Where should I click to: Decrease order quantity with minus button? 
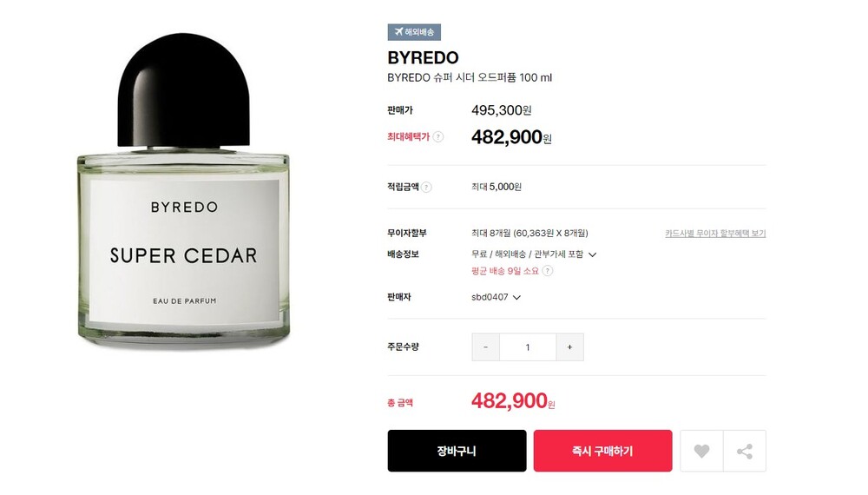(x=485, y=347)
